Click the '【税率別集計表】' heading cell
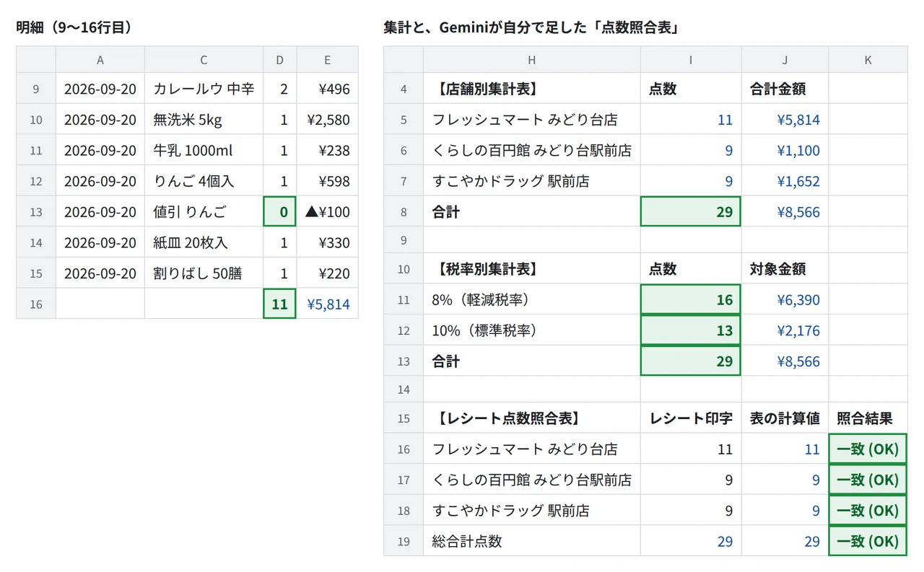 coord(531,268)
